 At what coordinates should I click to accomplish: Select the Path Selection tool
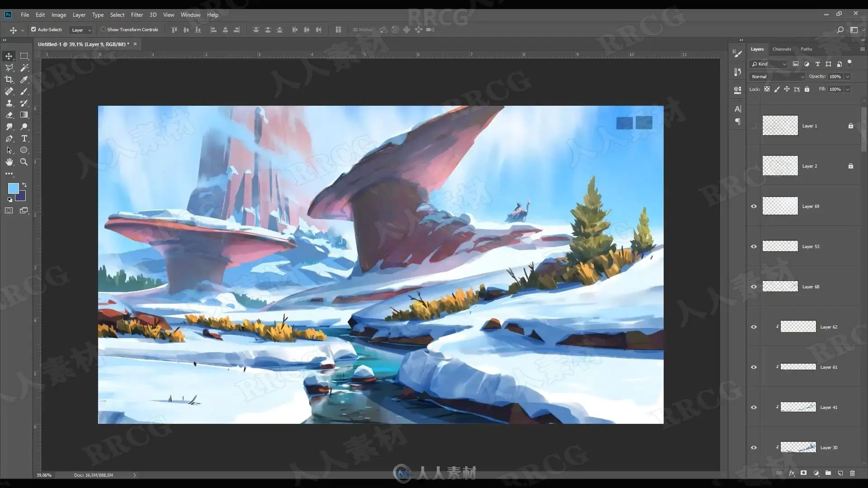(9, 150)
